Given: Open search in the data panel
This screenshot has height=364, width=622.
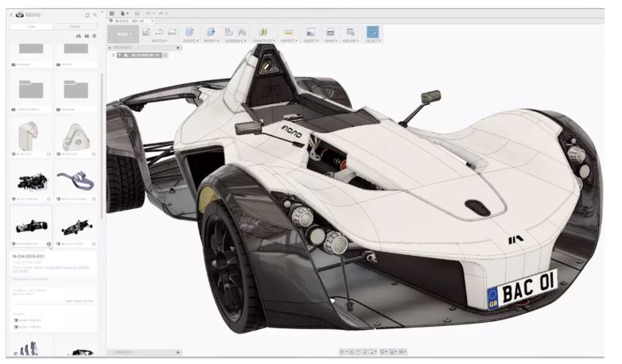Looking at the screenshot, I should coord(95,15).
